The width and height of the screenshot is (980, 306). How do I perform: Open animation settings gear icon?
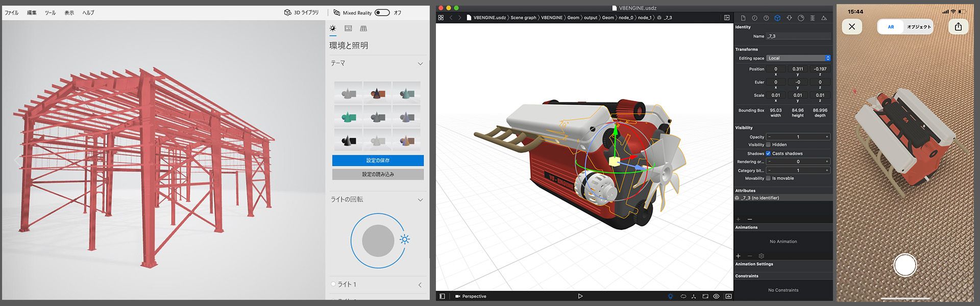(761, 256)
